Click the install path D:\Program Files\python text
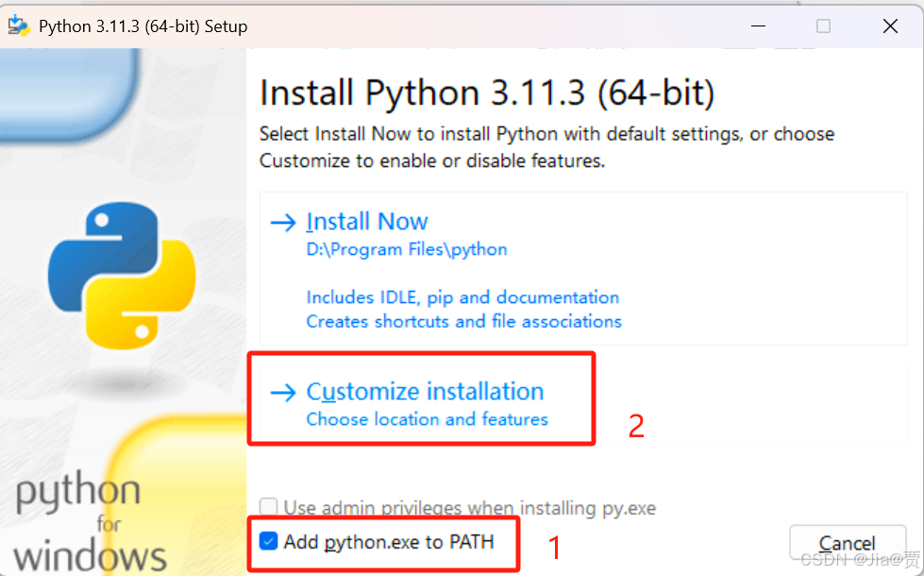 tap(406, 248)
